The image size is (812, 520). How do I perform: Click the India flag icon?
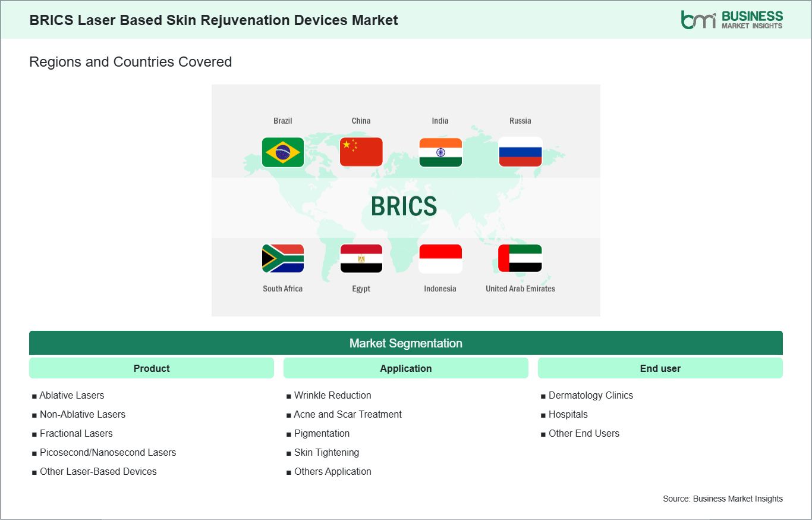[440, 152]
